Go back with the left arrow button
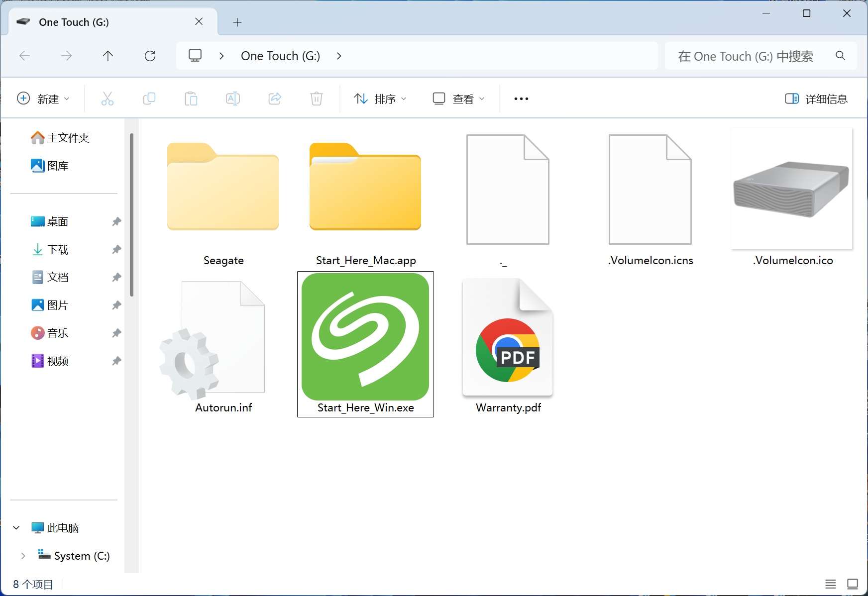 (x=24, y=56)
